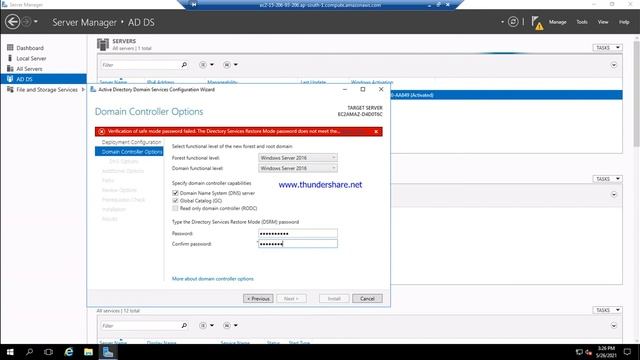Open the Servers saved queries dropdown

(x=231, y=65)
